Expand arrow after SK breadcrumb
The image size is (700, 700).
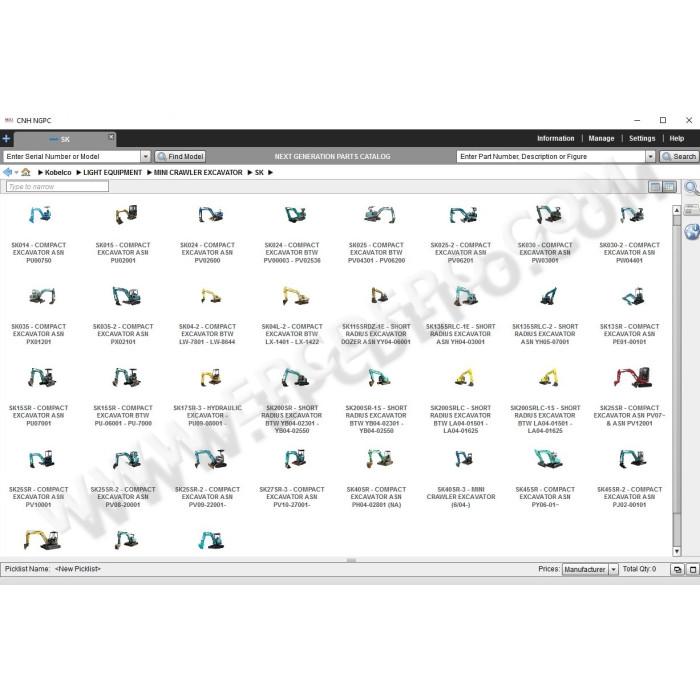click(x=270, y=172)
